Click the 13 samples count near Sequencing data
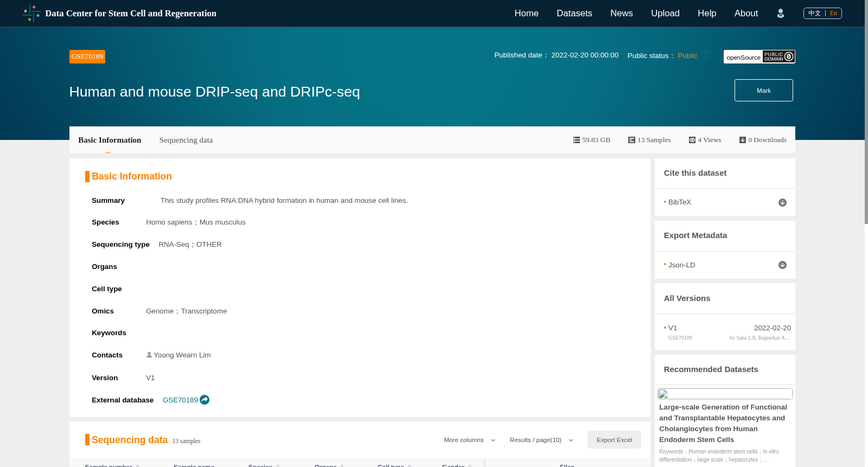Image resolution: width=868 pixels, height=467 pixels. 186,441
